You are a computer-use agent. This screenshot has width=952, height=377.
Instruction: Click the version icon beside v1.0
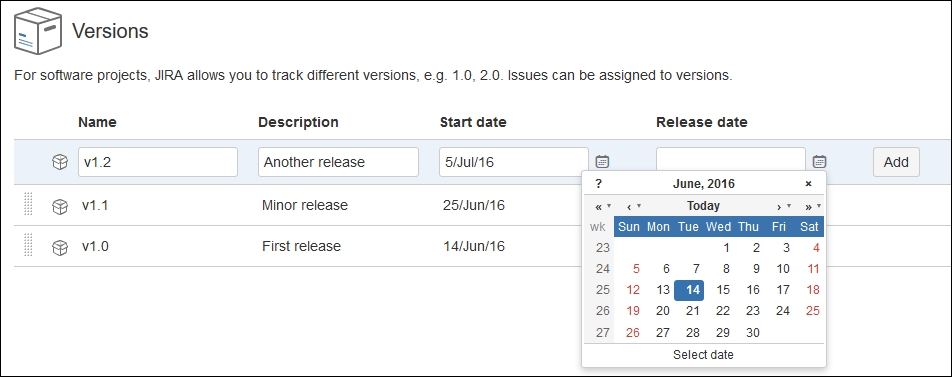click(x=60, y=247)
